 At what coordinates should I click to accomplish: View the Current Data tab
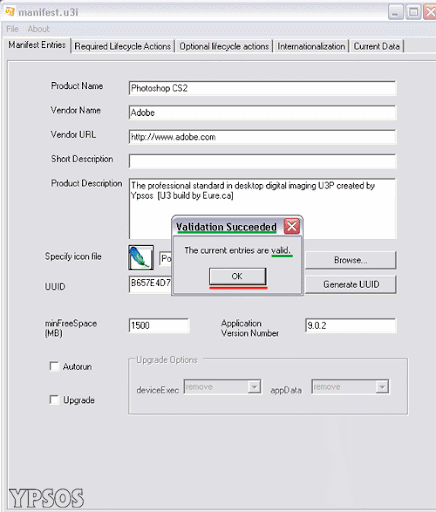tap(376, 46)
